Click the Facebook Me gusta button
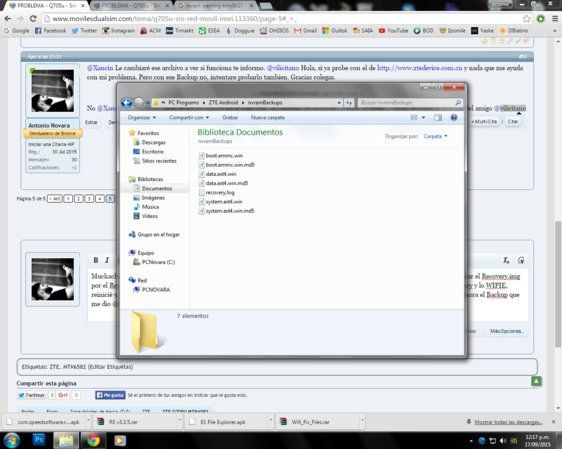This screenshot has height=449, width=562. (x=110, y=395)
